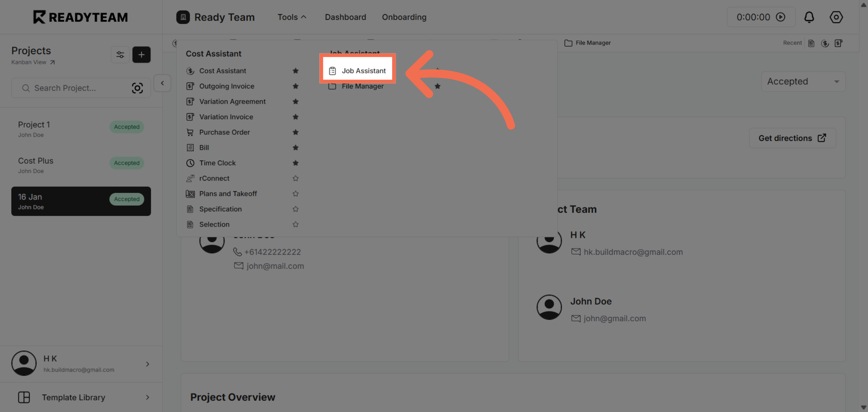Image resolution: width=868 pixels, height=412 pixels.
Task: Click the scan icon in project search
Action: 137,88
